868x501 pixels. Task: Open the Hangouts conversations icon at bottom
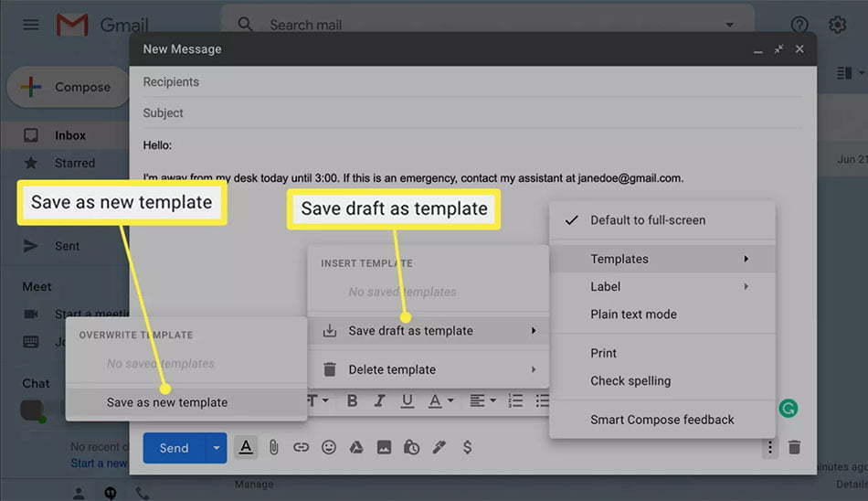point(111,494)
